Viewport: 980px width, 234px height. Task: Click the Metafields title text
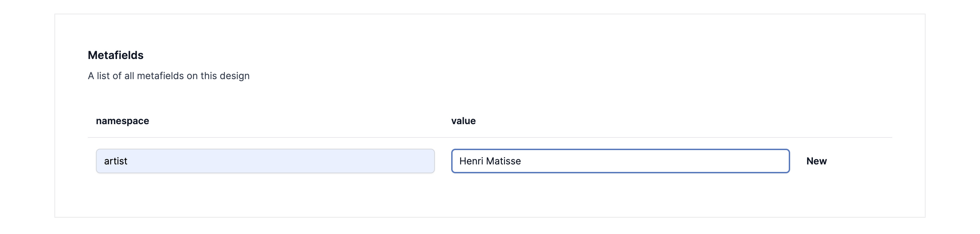pos(116,55)
